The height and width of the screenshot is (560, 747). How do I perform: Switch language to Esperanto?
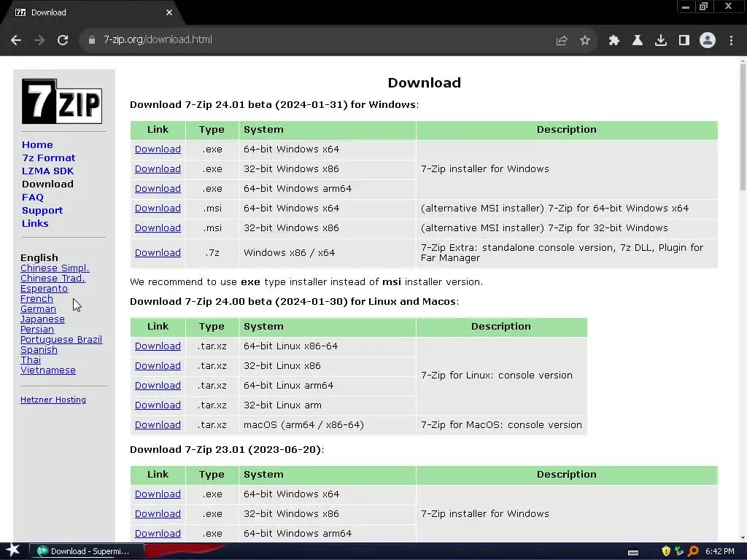44,289
